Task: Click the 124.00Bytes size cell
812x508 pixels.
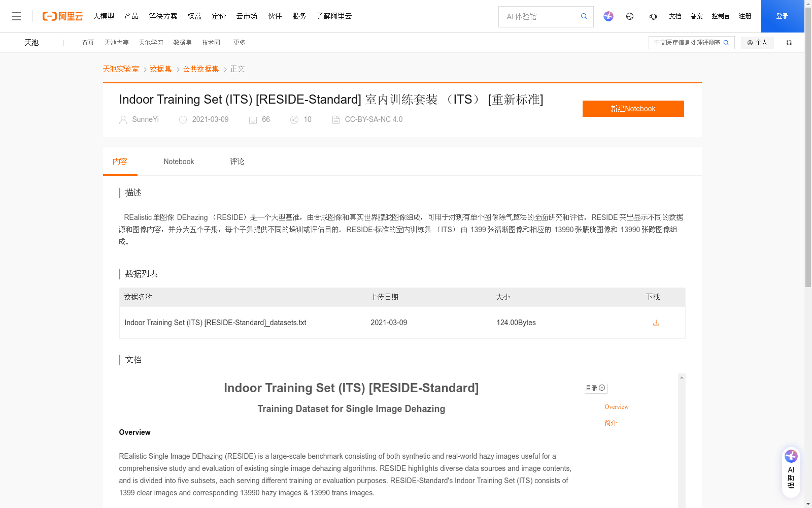Action: pyautogui.click(x=516, y=323)
